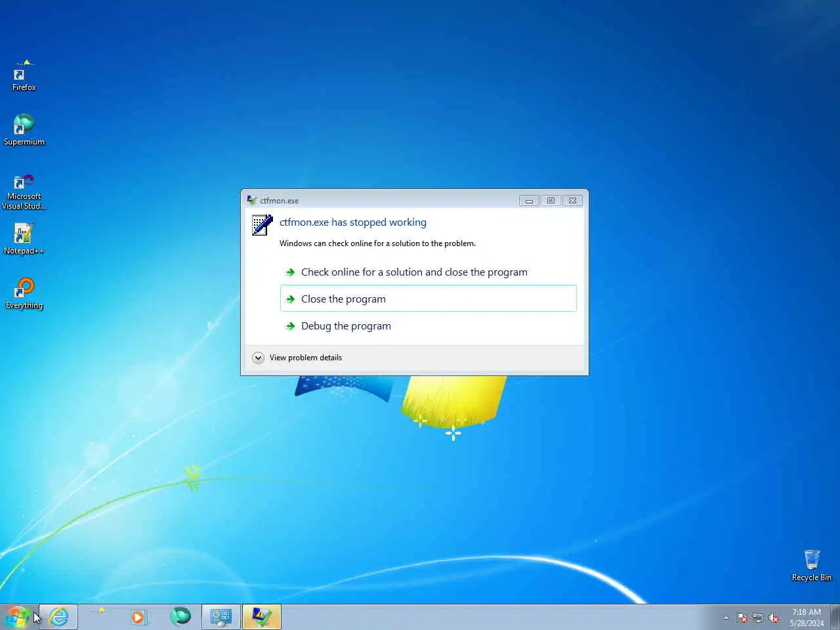Screen dimensions: 840x630
Task: Show hidden tray icons arrow
Action: 726,618
